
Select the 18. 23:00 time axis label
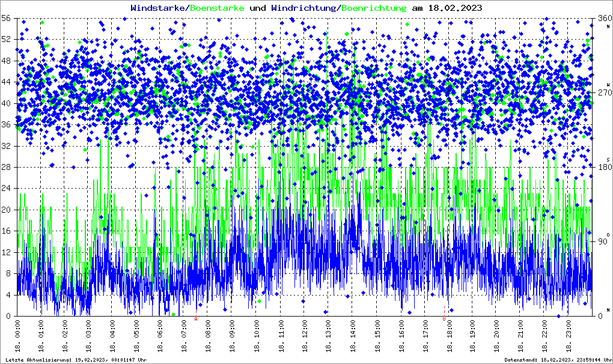click(569, 336)
